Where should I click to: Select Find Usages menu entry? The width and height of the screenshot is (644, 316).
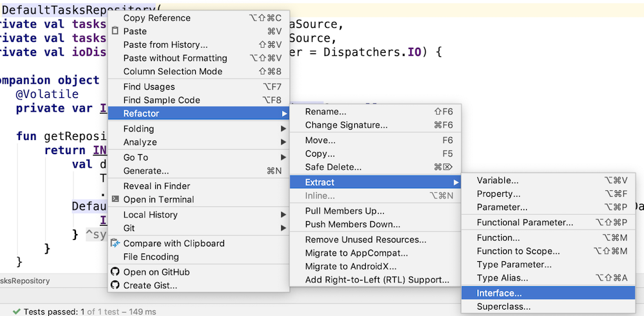[149, 87]
